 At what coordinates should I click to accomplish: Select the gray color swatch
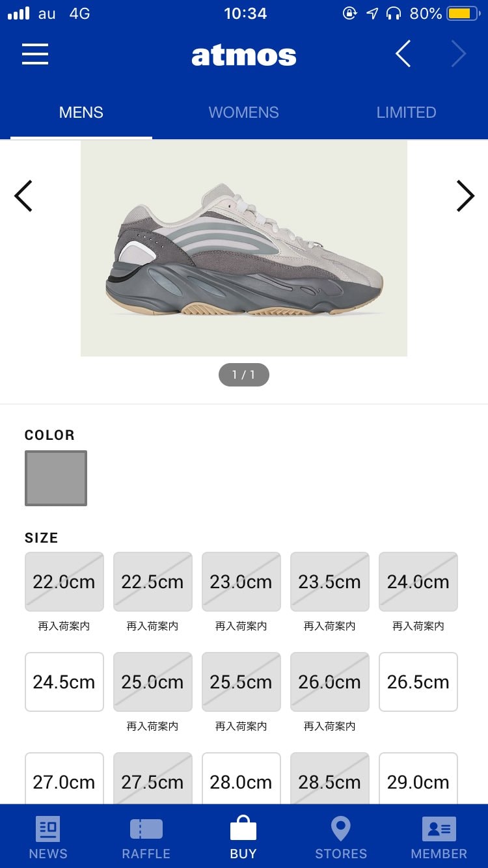(56, 478)
